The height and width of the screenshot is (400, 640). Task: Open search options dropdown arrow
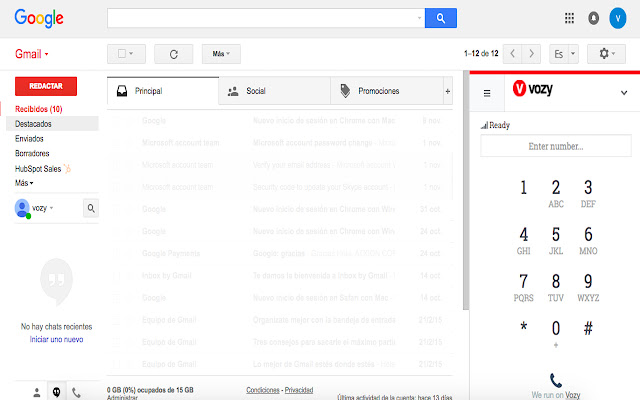point(419,18)
